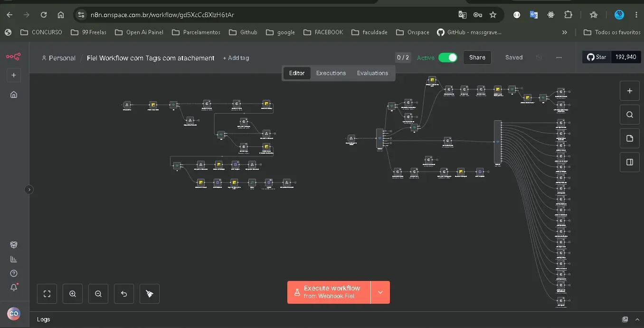Screen dimensions: 644x328
Task: Click the plus create button in sidebar
Action: click(14, 75)
